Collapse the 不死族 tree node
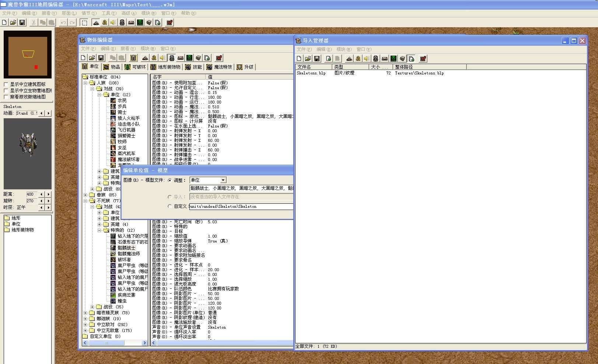This screenshot has width=598, height=364. tap(85, 201)
